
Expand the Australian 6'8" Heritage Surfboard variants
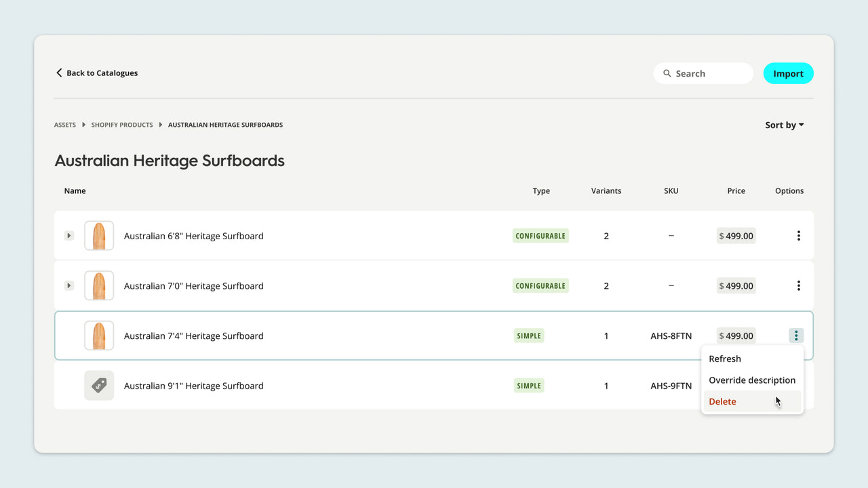pyautogui.click(x=68, y=235)
